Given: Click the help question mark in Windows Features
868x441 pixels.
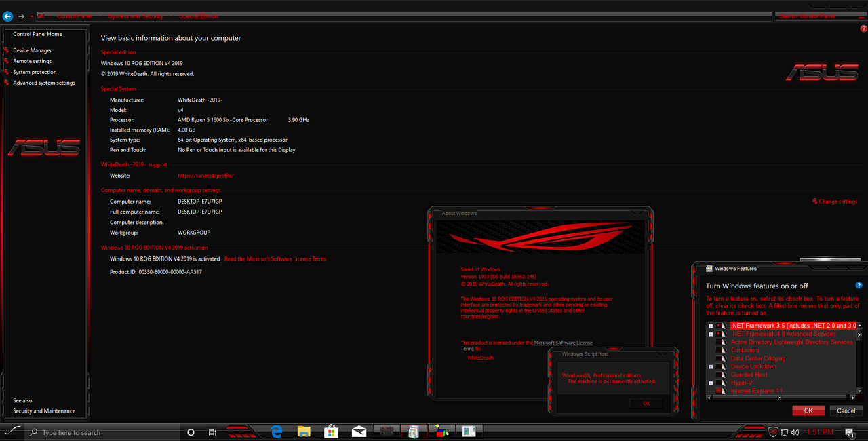Looking at the screenshot, I should [859, 286].
